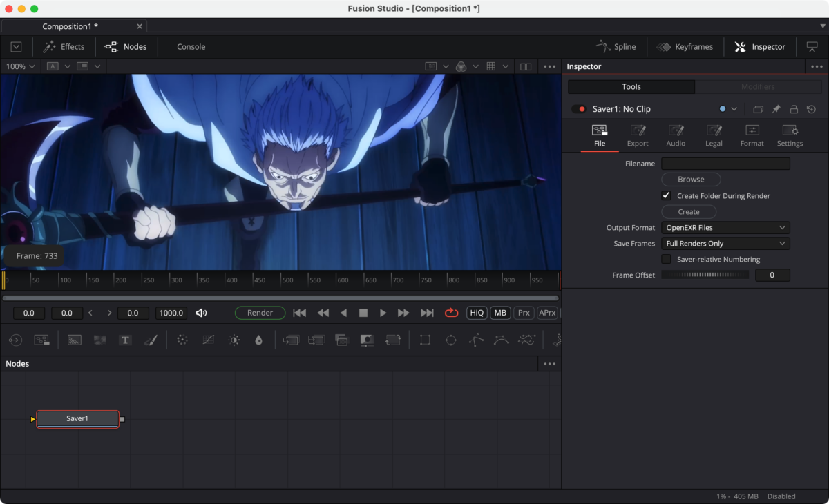Add a Polygon mask tool

[476, 340]
